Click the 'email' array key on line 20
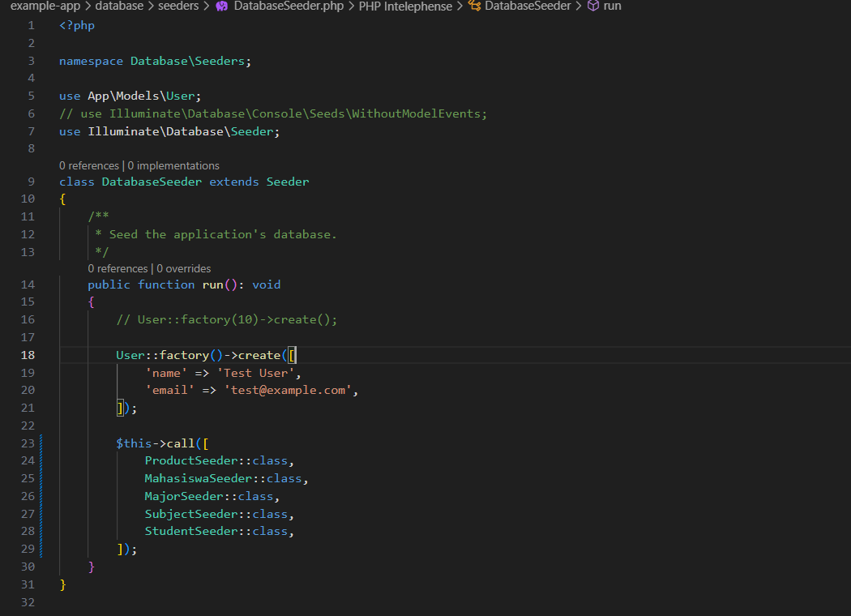The width and height of the screenshot is (851, 616). click(x=170, y=390)
